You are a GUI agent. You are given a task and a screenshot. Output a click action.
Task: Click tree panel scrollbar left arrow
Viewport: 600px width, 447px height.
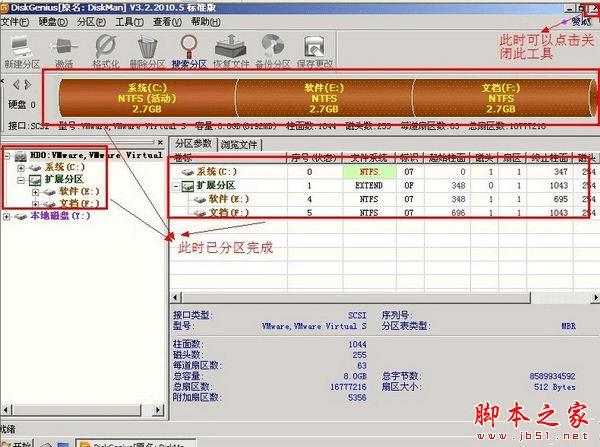pos(6,410)
